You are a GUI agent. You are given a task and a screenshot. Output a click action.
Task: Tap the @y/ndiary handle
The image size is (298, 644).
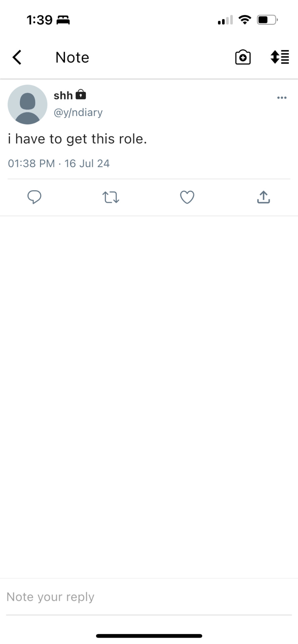(78, 112)
